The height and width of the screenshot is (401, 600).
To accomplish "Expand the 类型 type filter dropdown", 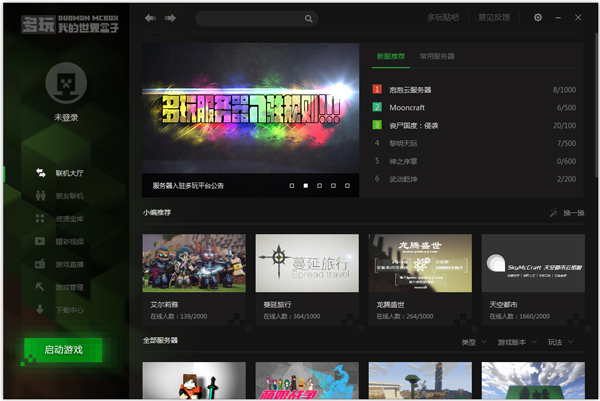I will coord(474,342).
